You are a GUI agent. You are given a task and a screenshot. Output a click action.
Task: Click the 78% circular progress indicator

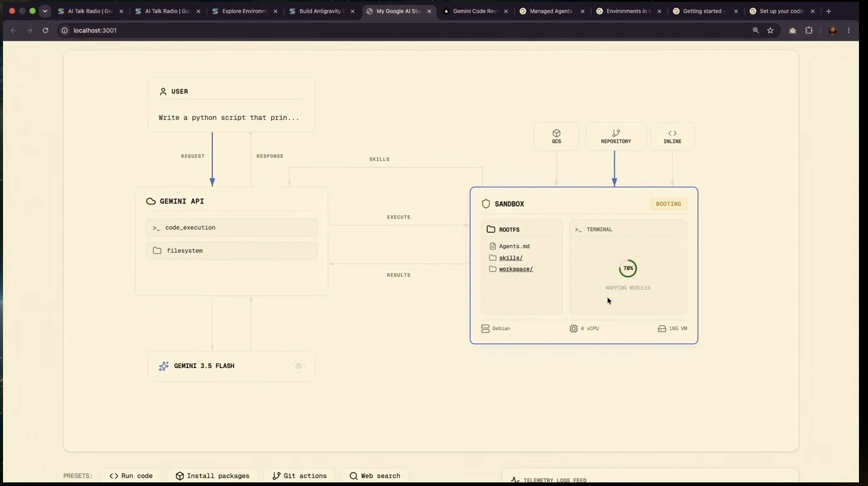tap(628, 269)
